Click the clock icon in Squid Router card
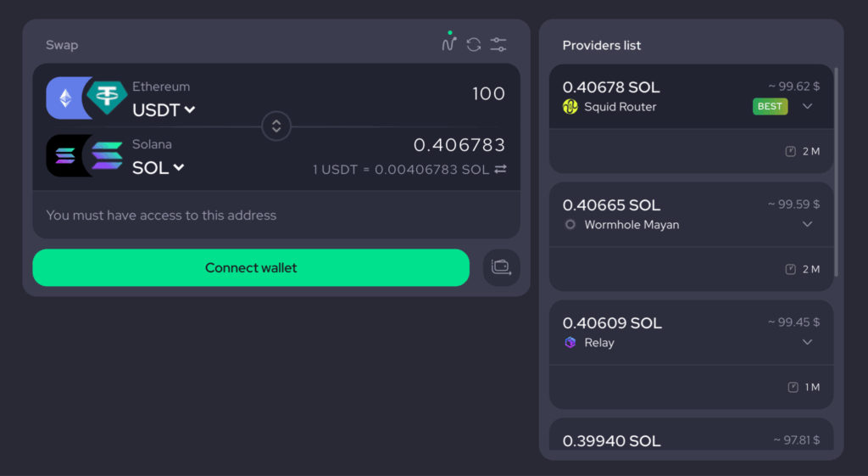Image resolution: width=868 pixels, height=476 pixels. pyautogui.click(x=791, y=151)
